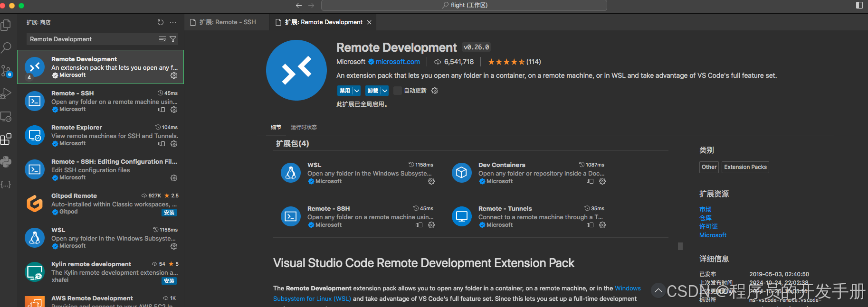Select the Remote Development extension tab

click(x=323, y=22)
